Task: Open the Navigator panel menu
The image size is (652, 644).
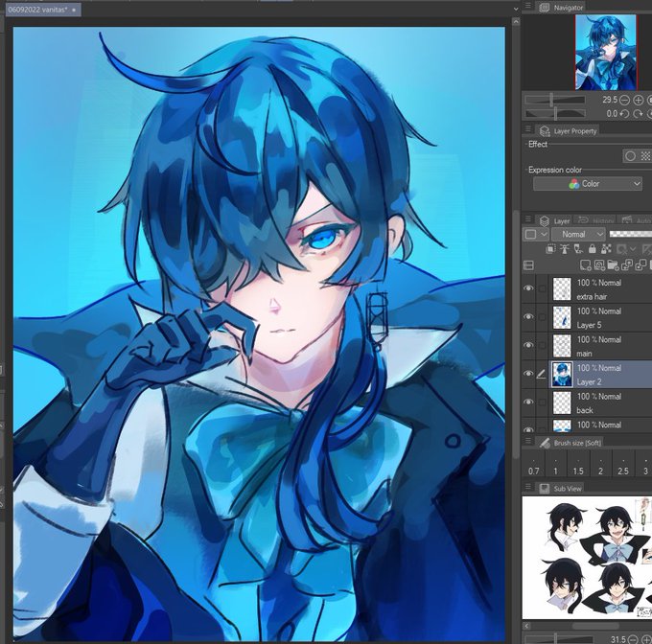Action: (x=528, y=6)
